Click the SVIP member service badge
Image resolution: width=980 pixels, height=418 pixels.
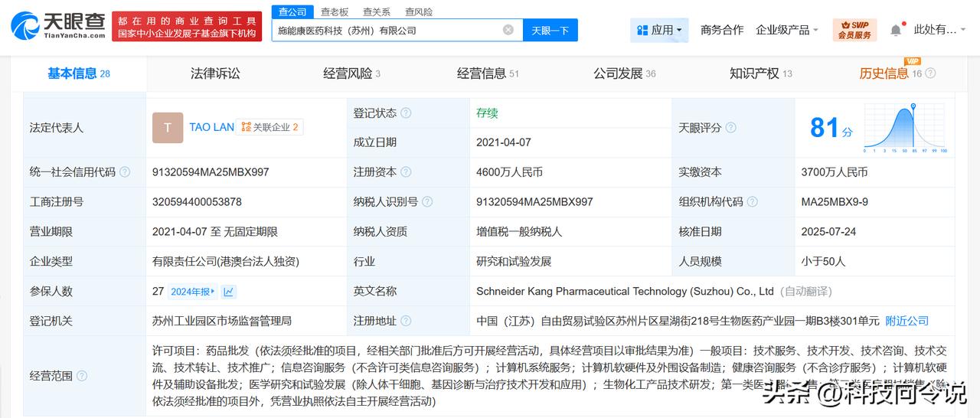[x=854, y=30]
